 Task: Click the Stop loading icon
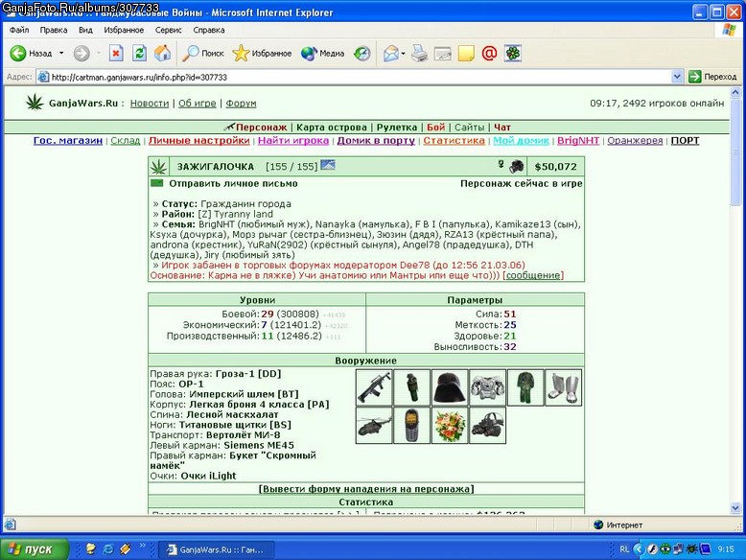[x=116, y=53]
